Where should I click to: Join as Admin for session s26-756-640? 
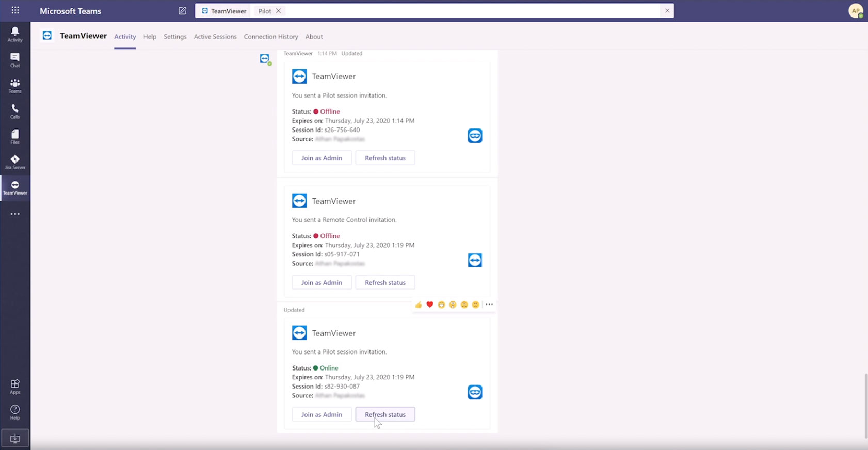pyautogui.click(x=322, y=158)
